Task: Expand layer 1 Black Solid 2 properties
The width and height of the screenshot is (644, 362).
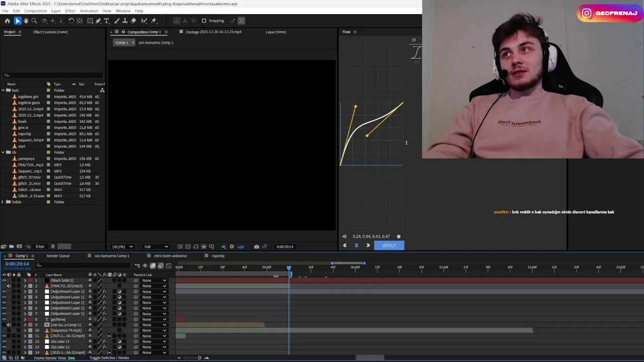Action: (25, 280)
